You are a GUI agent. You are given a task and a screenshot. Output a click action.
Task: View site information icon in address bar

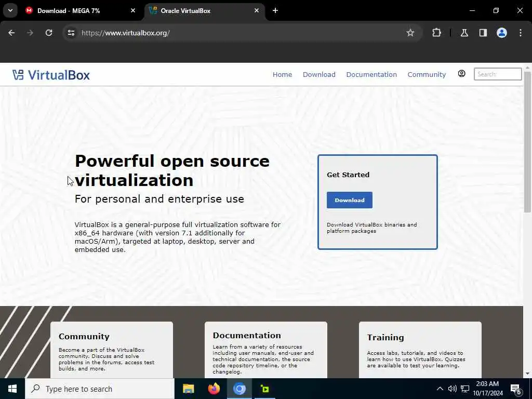pos(71,33)
